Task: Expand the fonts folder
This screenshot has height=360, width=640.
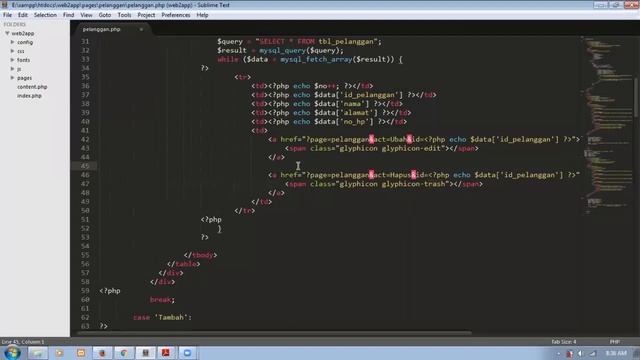Action: pos(12,60)
